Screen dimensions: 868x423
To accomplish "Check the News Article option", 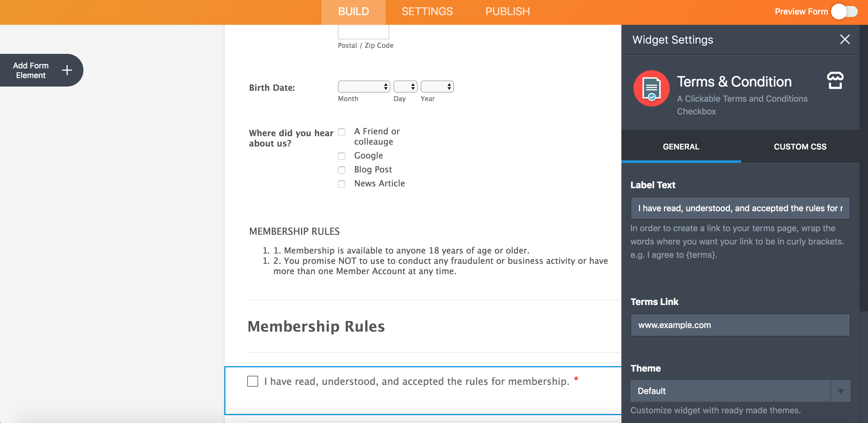I will tap(341, 184).
